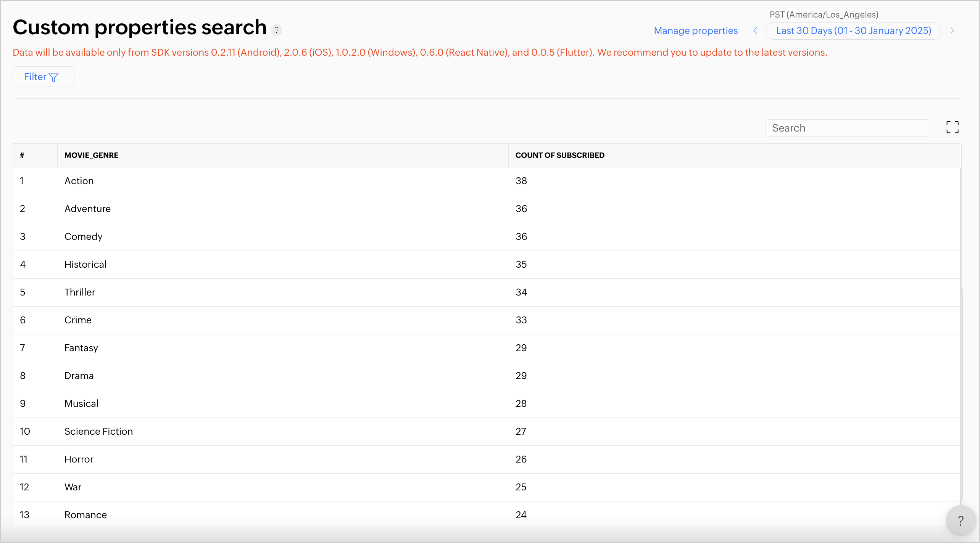The height and width of the screenshot is (543, 980).
Task: Click the help icon beside page title
Action: pyautogui.click(x=277, y=30)
